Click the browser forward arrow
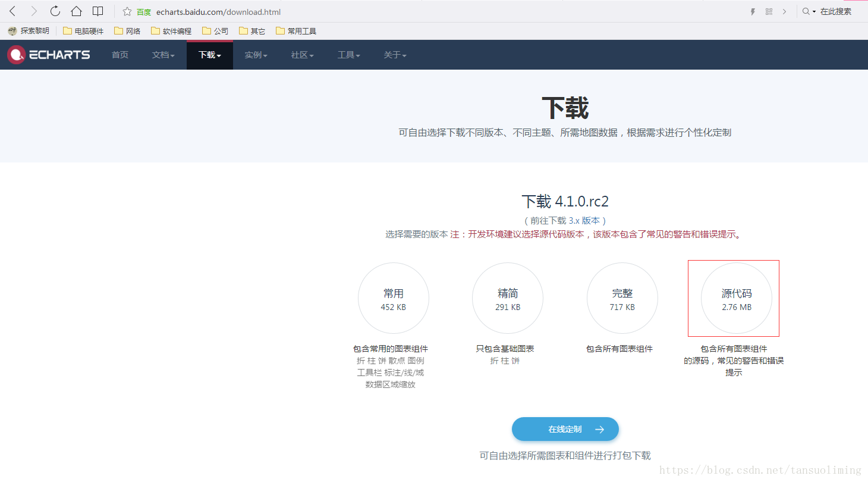Viewport: 868px width, 482px height. 34,11
